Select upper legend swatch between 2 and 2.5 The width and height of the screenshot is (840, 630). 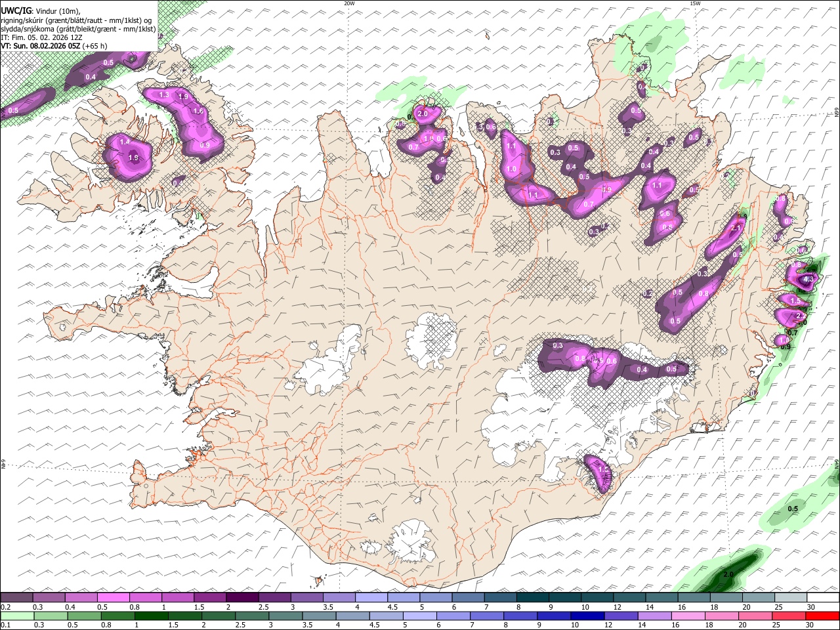click(242, 598)
